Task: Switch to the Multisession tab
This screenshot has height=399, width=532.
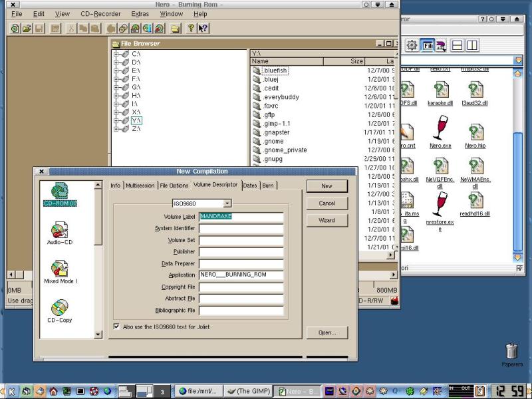Action: pyautogui.click(x=140, y=186)
